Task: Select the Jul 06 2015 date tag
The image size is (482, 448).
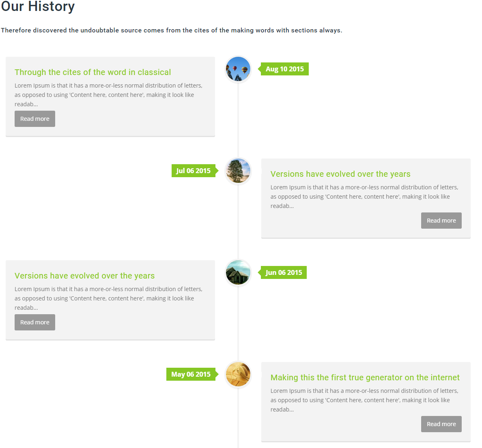Action: [x=195, y=171]
